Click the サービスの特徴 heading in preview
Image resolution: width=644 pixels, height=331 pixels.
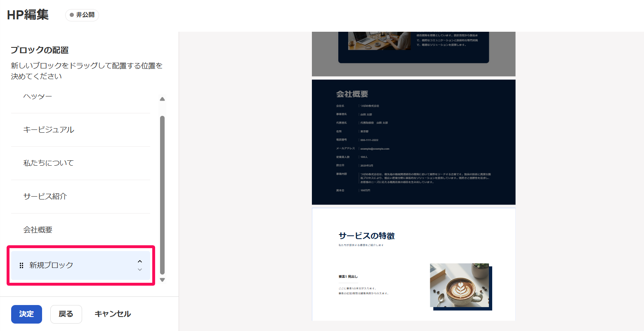366,236
